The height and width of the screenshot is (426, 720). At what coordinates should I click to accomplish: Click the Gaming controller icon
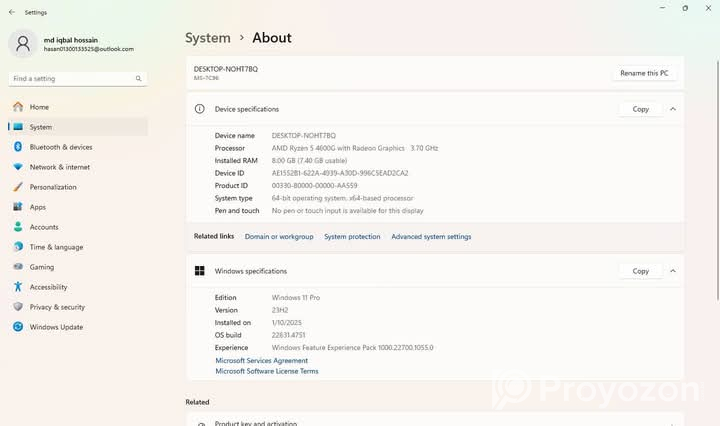tap(18, 267)
